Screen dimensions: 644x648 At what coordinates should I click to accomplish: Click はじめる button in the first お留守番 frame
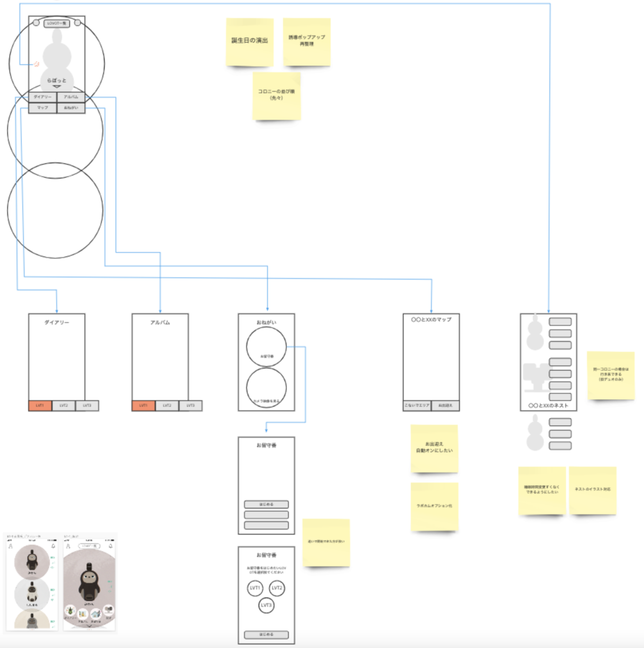tap(267, 504)
